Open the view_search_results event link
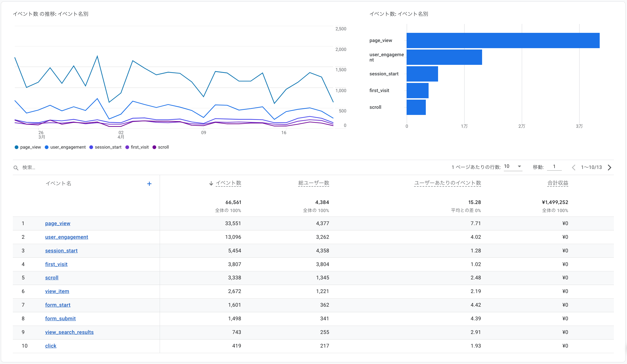Image resolution: width=627 pixels, height=364 pixels. (x=69, y=332)
